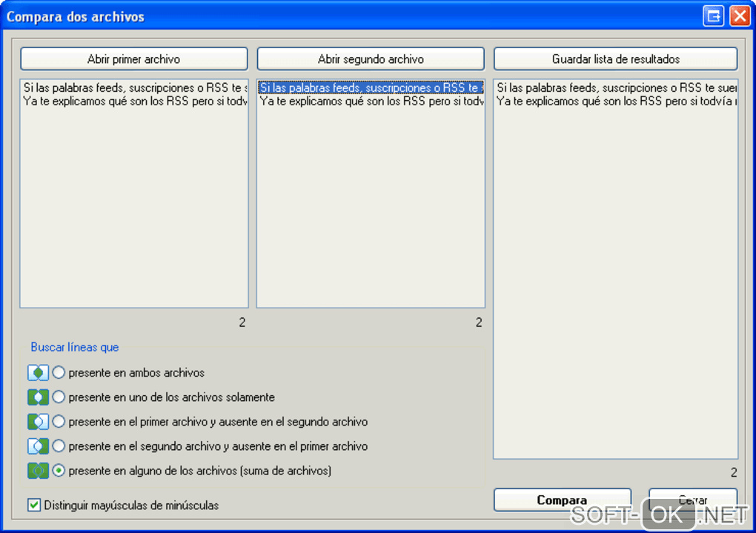Open the second file with 'Abrir segundo archivo'

371,59
